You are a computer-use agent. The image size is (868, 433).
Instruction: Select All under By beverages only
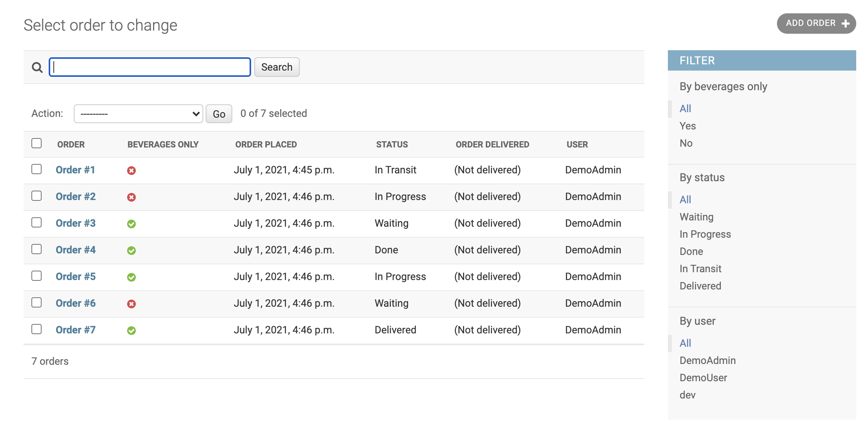coord(686,109)
